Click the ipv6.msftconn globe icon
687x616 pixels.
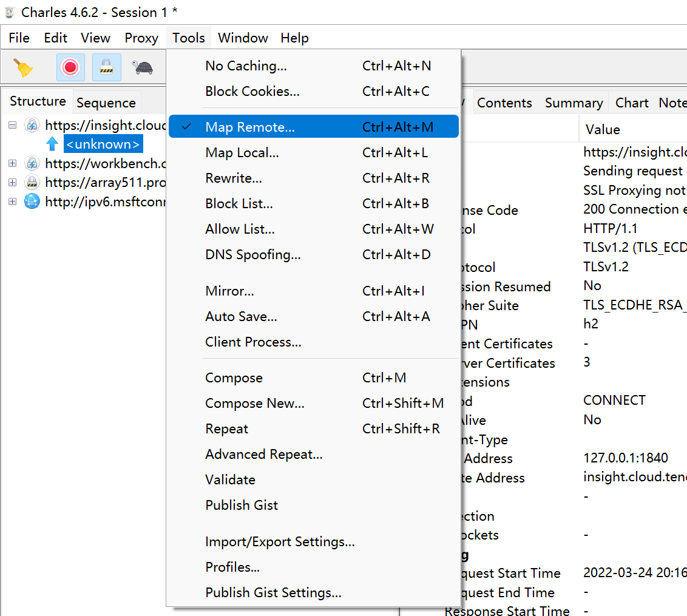click(x=32, y=201)
